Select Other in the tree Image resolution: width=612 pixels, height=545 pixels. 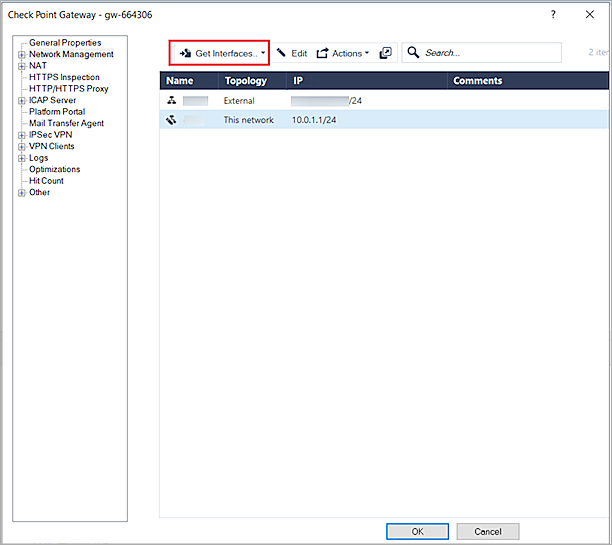[39, 192]
